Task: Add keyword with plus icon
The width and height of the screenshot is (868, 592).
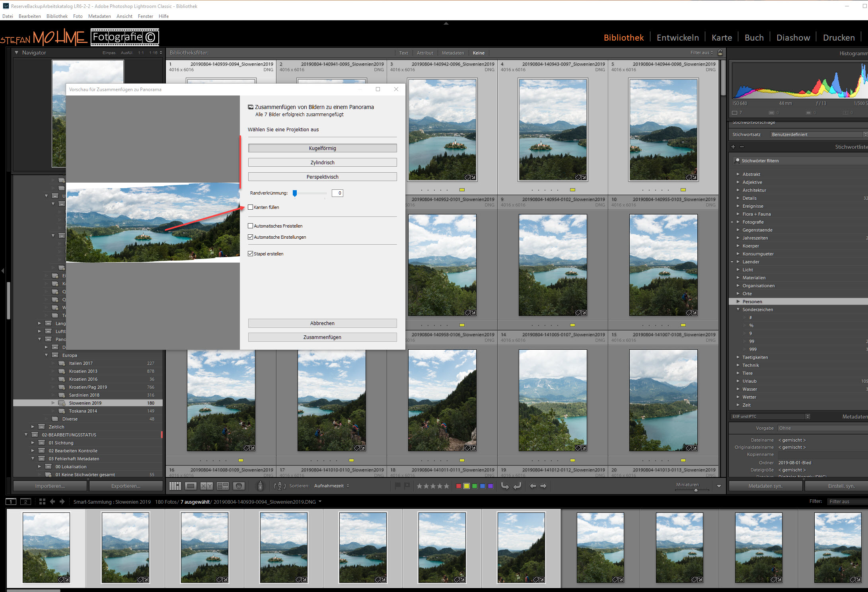Action: tap(733, 147)
